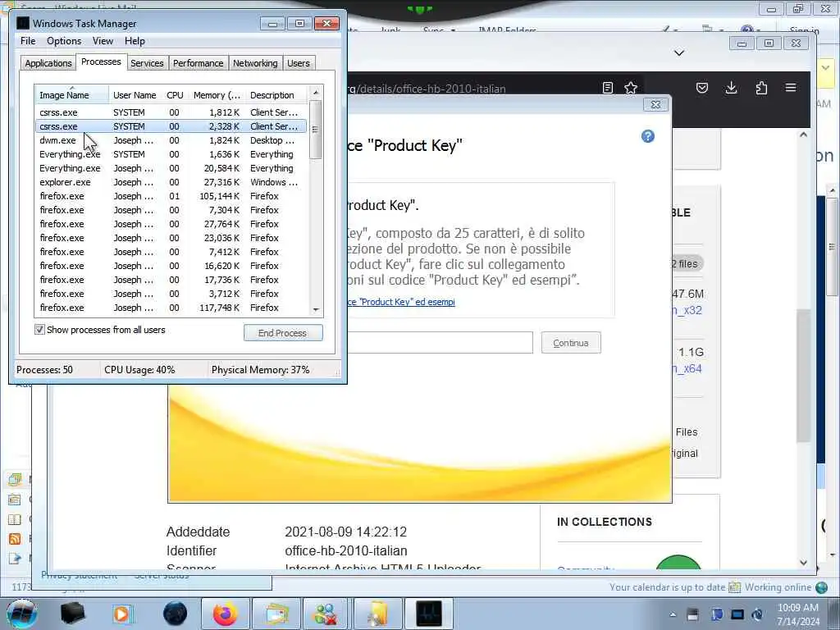Switch to Performance tab
840x630 pixels.
pyautogui.click(x=199, y=63)
